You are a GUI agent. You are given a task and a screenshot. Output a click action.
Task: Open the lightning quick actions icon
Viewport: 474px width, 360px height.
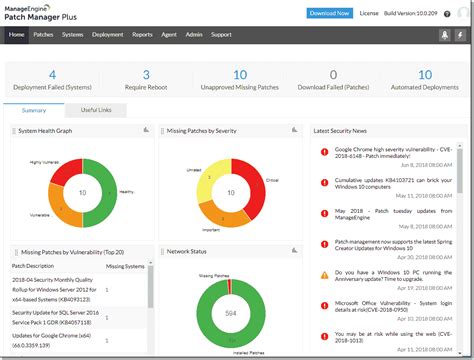click(x=460, y=35)
